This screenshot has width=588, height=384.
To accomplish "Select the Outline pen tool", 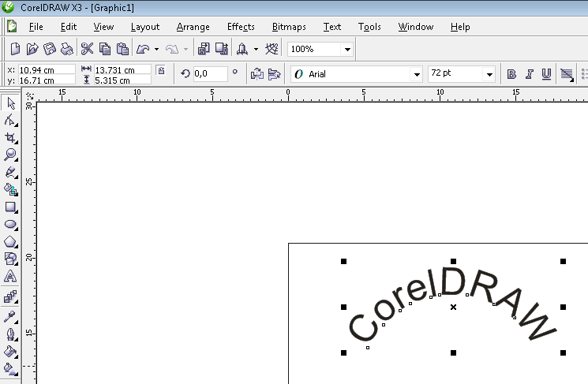I will pos(10,334).
